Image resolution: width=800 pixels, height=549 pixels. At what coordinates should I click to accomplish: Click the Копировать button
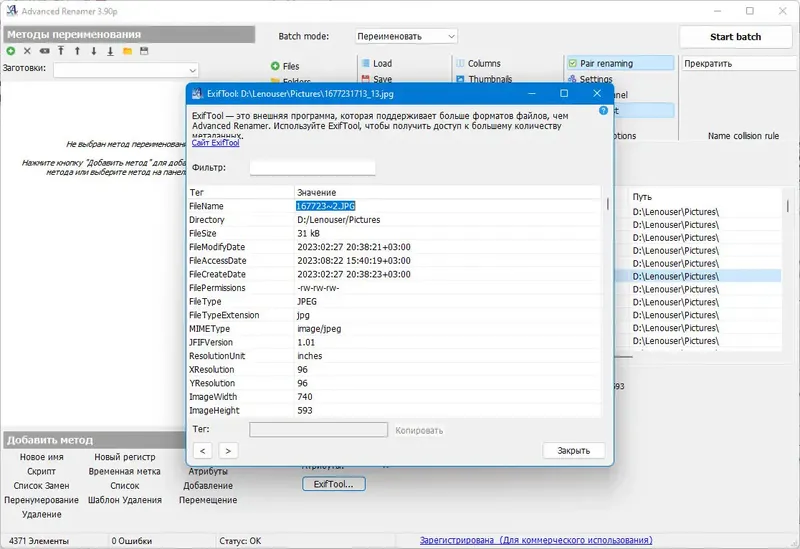419,431
